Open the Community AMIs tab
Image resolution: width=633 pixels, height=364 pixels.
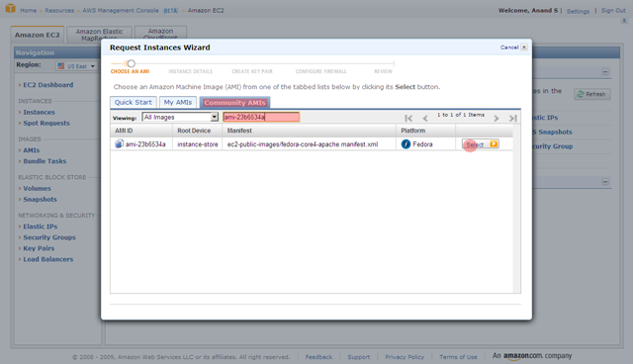coord(234,103)
